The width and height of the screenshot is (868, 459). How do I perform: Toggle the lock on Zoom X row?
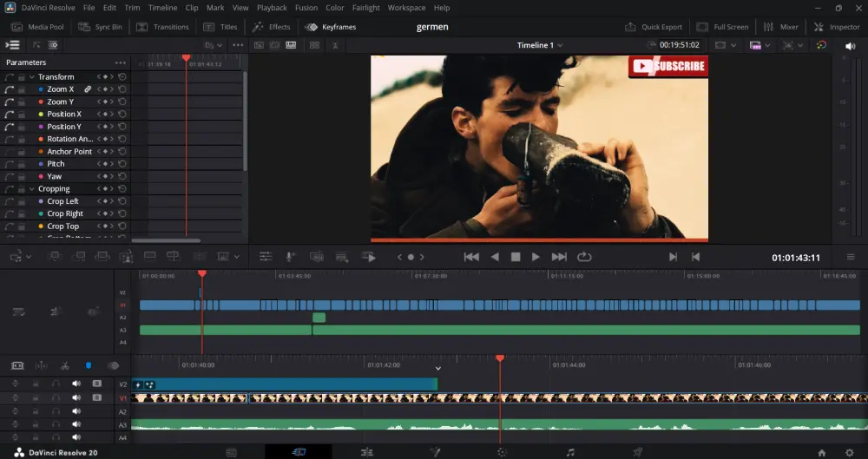21,89
